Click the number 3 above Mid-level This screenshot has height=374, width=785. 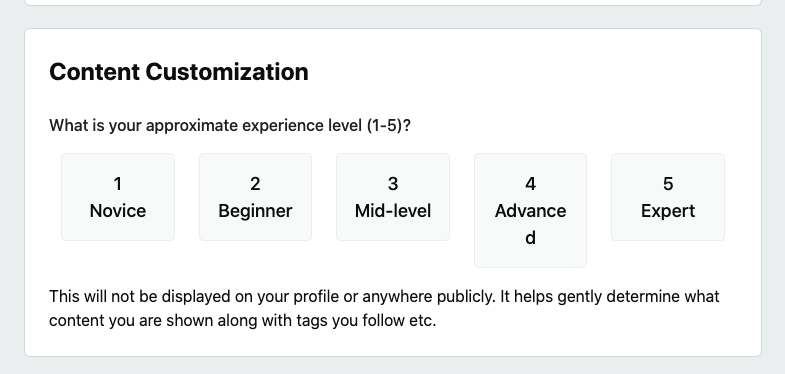(393, 184)
